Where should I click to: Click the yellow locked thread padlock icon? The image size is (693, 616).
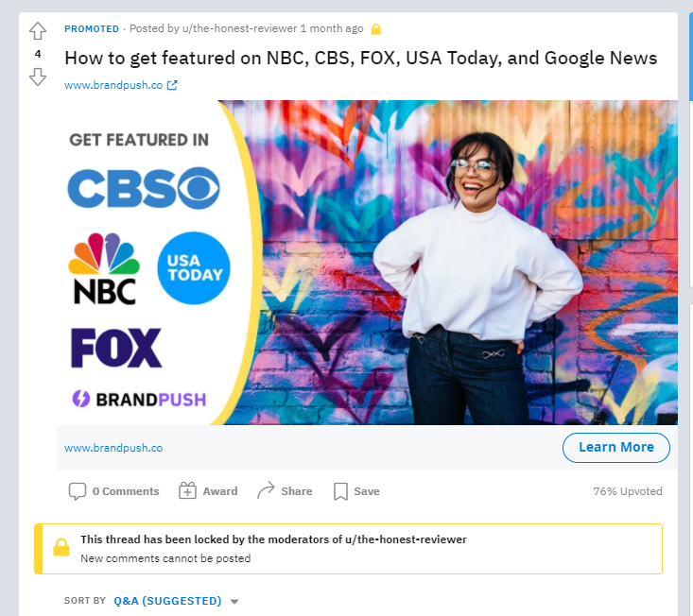pos(61,548)
